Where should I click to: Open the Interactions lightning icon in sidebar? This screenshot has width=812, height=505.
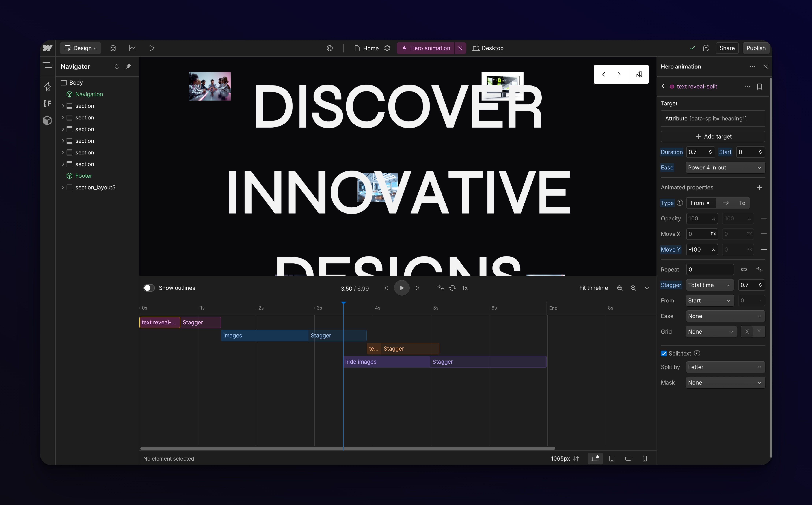point(47,87)
